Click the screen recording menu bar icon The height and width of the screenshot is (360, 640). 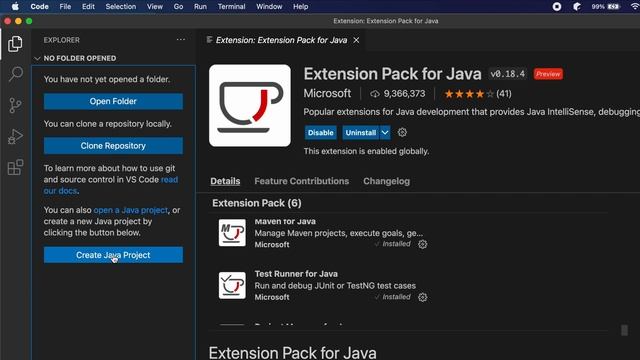click(x=557, y=7)
